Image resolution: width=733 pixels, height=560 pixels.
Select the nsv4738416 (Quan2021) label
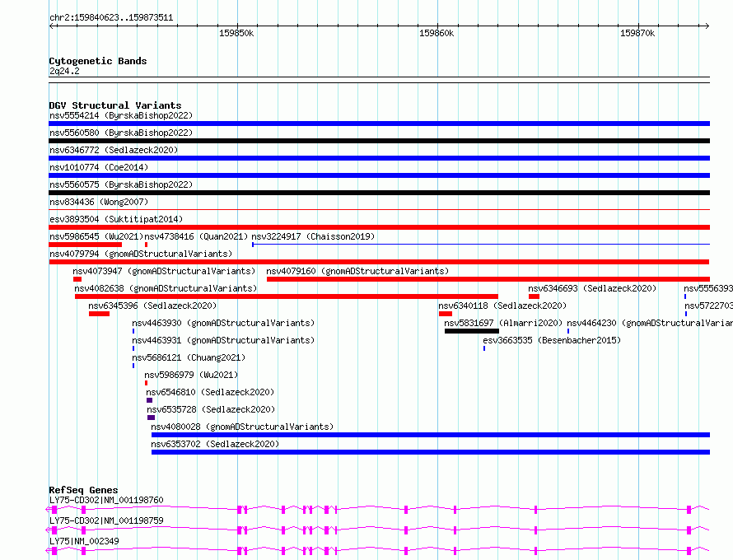click(x=196, y=236)
